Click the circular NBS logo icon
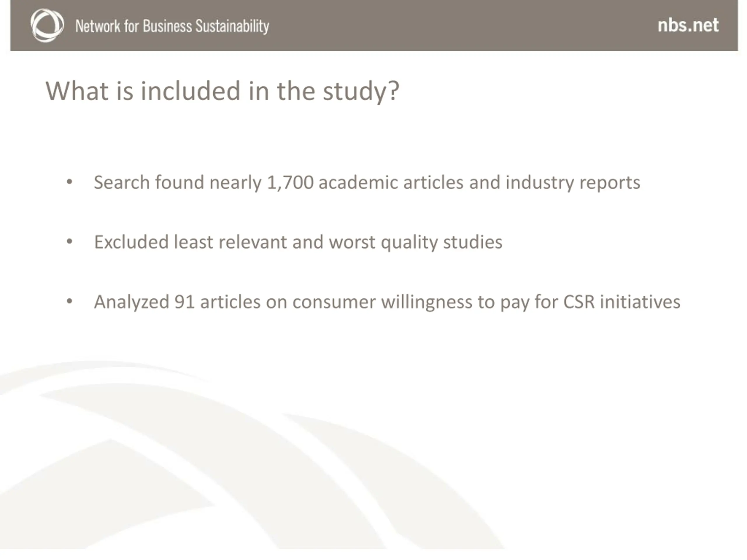Screen dimensions: 747x560 (x=47, y=25)
